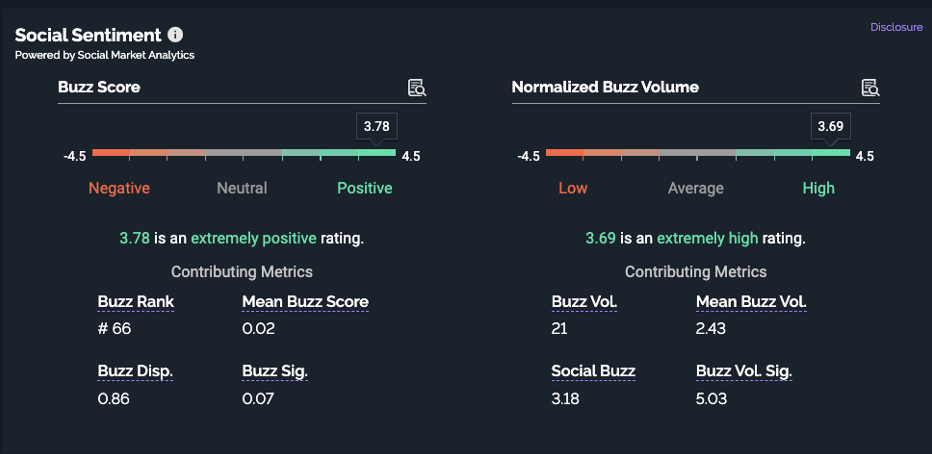Click the Buzz Rank metric label
Viewport: 932px width, 454px height.
[136, 302]
